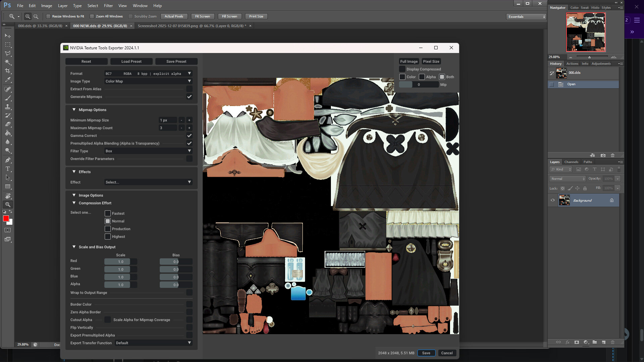This screenshot has width=644, height=362.
Task: Select the Hand tool
Action: point(8,196)
